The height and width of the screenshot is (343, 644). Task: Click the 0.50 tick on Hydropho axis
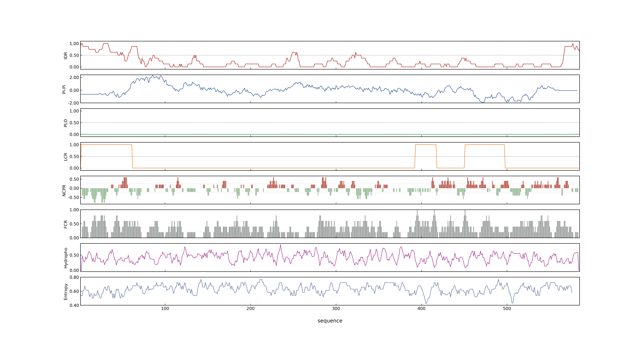point(74,255)
